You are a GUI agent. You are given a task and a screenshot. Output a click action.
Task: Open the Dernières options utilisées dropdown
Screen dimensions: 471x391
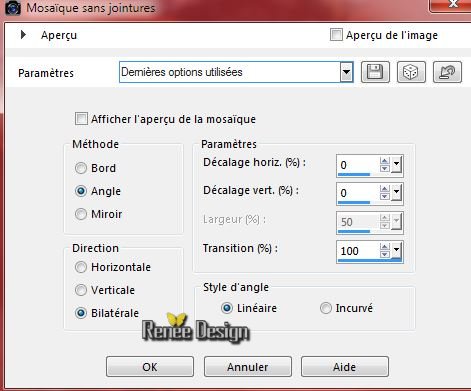(x=346, y=72)
